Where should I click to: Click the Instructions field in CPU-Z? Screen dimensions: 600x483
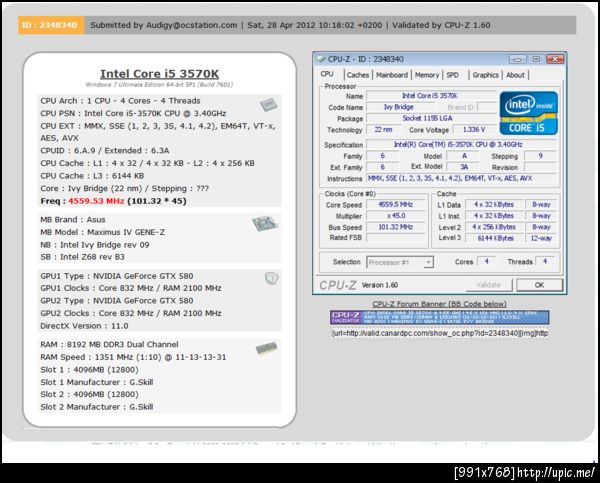(x=461, y=178)
